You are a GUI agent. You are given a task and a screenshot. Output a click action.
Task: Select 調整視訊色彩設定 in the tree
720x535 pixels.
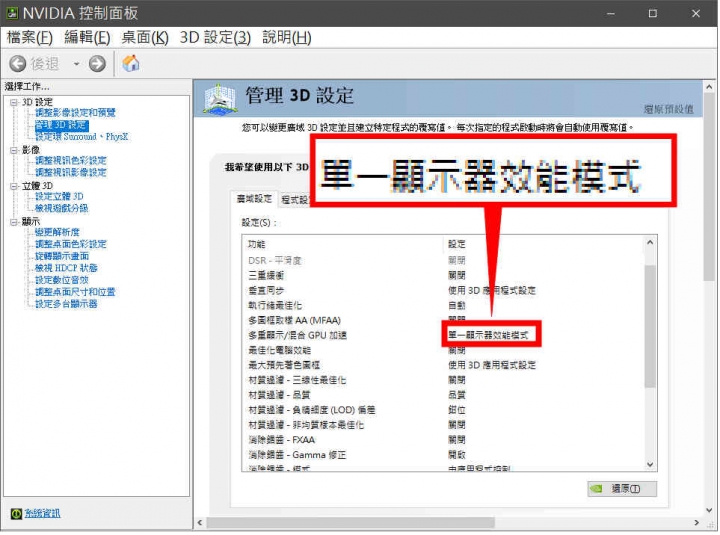click(x=71, y=161)
